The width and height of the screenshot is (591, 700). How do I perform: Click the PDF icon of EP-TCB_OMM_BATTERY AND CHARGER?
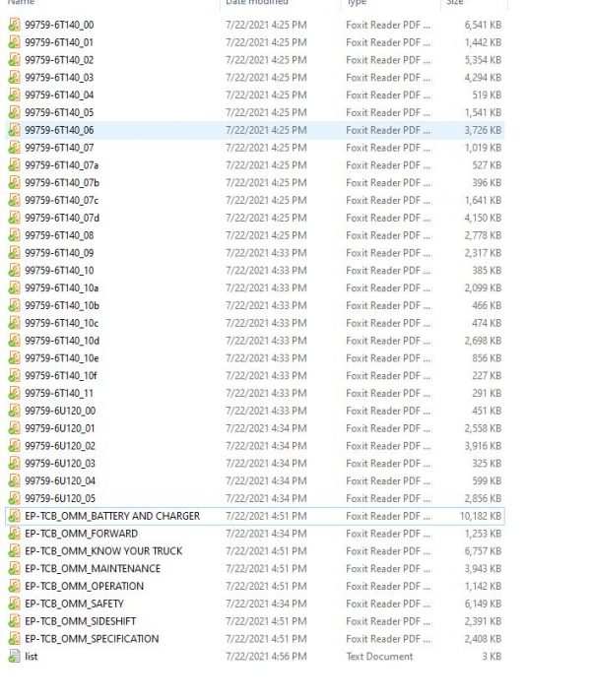pyautogui.click(x=15, y=516)
